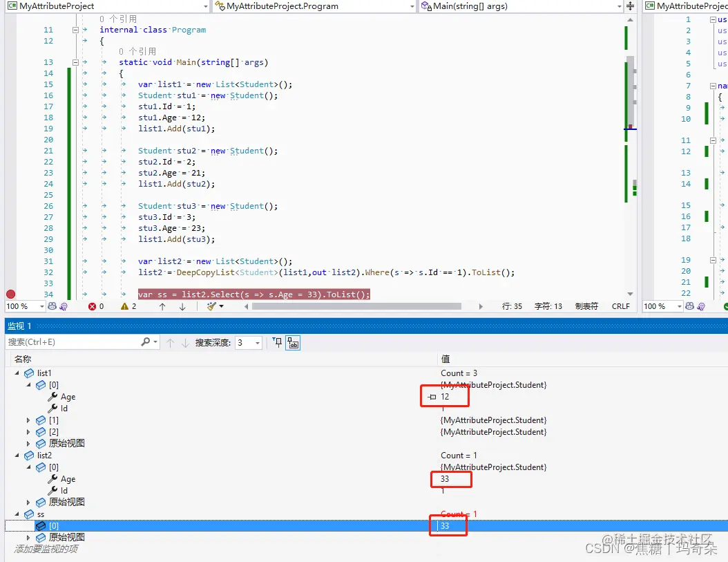
Task: Go to previous issue with up arrow
Action: (x=162, y=306)
